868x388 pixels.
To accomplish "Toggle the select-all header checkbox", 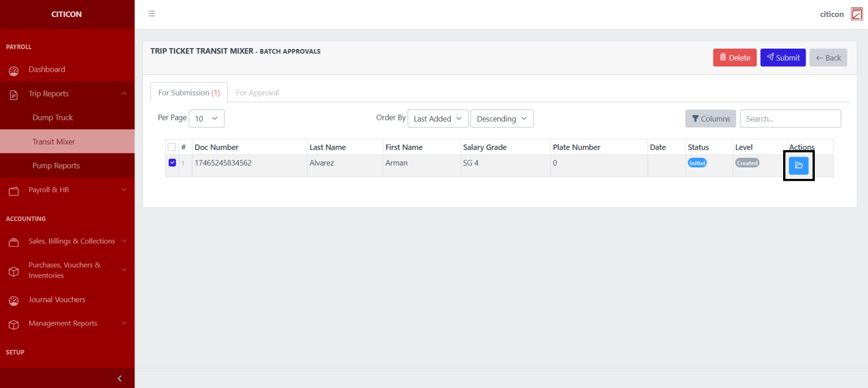I will [x=172, y=147].
